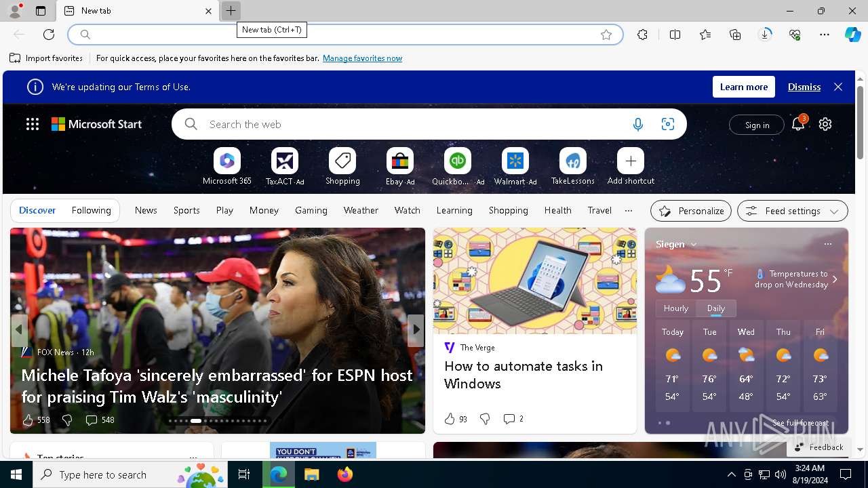Switch weather to Hourly view
Image resolution: width=868 pixels, height=488 pixels.
676,308
